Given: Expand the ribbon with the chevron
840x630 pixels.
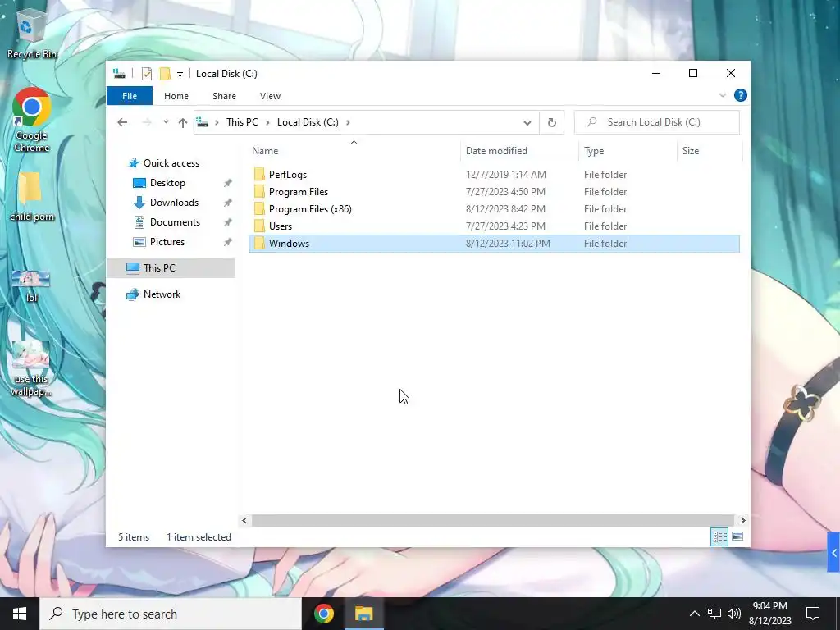Looking at the screenshot, I should [x=722, y=95].
